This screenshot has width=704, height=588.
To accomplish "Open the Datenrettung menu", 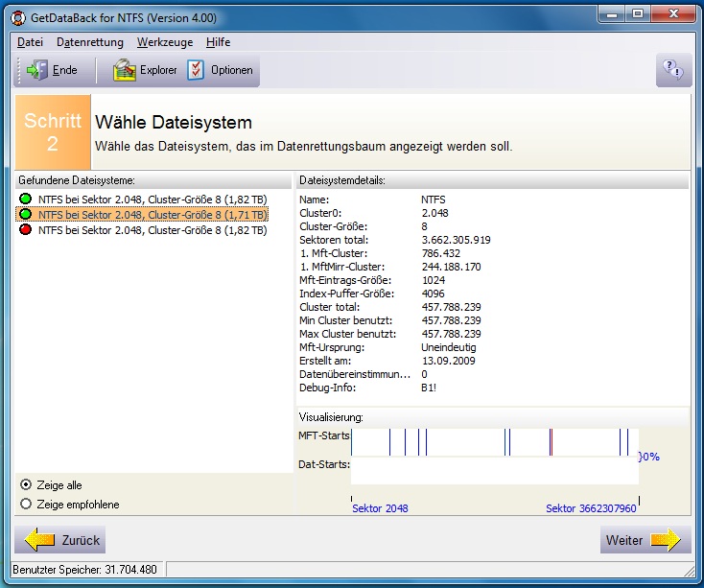I will pyautogui.click(x=90, y=42).
